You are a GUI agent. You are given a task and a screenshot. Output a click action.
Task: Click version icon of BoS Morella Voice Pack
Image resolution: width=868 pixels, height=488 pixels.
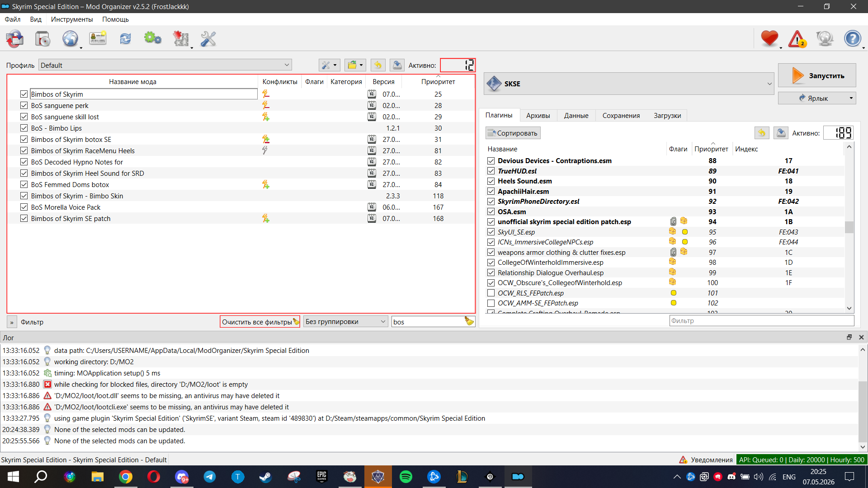[x=372, y=207]
